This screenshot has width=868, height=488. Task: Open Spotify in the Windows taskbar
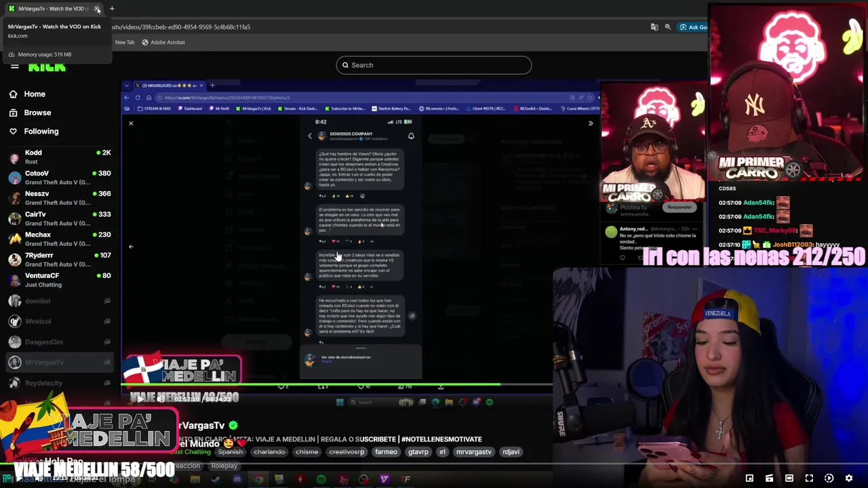point(321,480)
